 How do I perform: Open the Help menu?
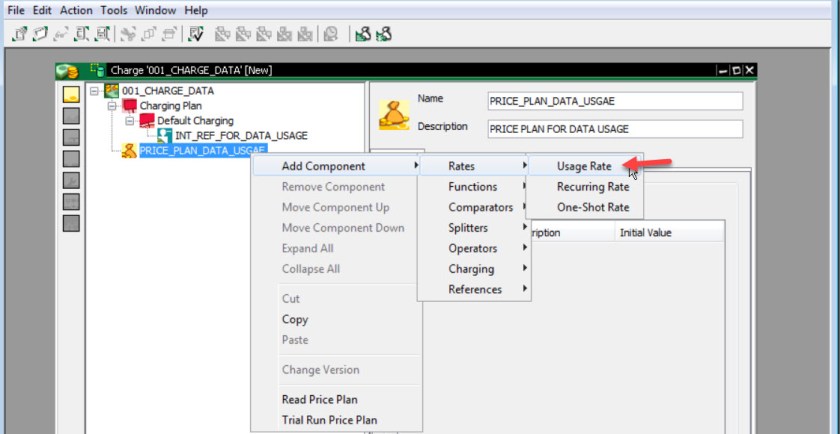point(196,10)
